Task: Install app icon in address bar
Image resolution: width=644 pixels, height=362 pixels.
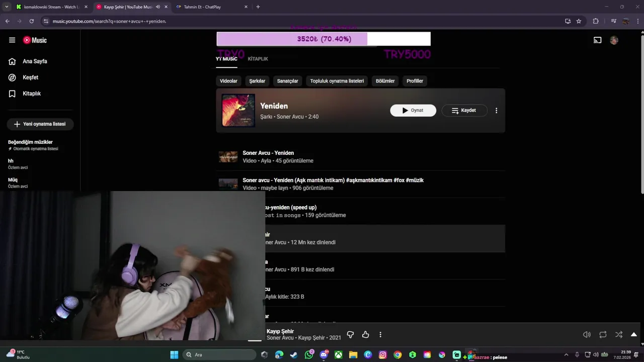Action: [x=568, y=21]
